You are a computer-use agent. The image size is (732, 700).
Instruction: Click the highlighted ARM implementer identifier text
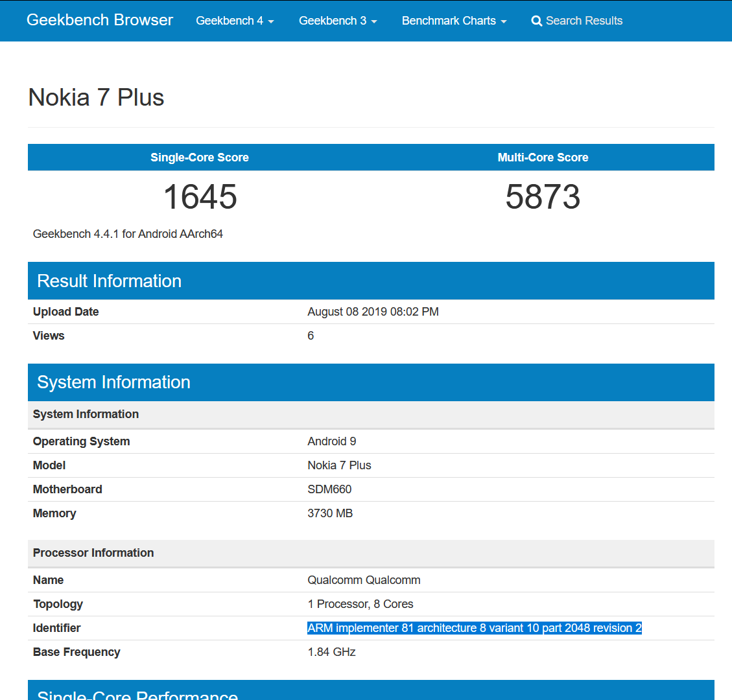(x=475, y=628)
